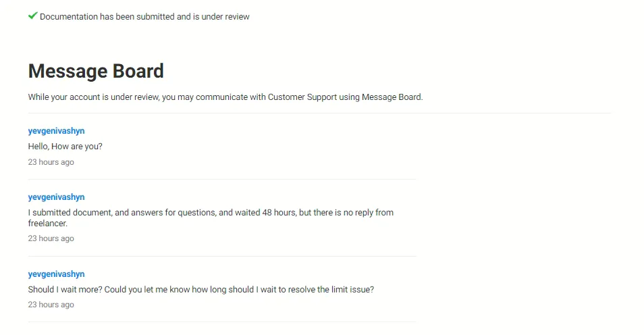Select the 'Should I wait more?' message
The image size is (644, 335).
(200, 290)
